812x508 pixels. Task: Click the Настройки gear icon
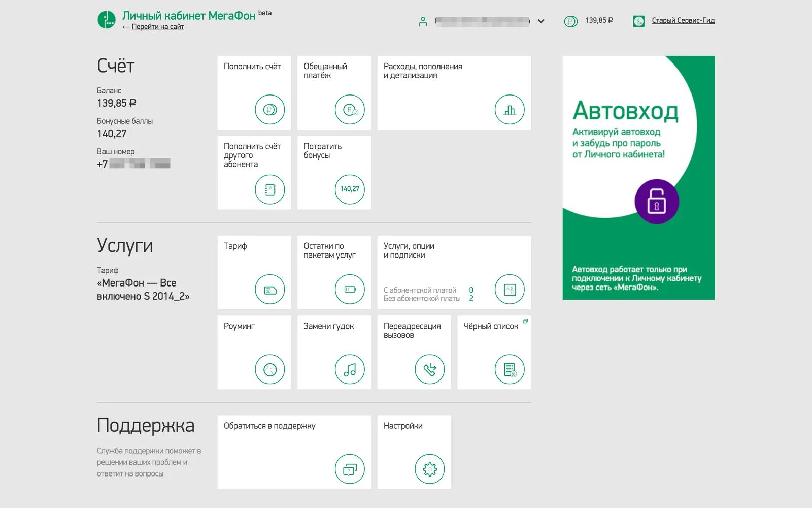coord(430,469)
